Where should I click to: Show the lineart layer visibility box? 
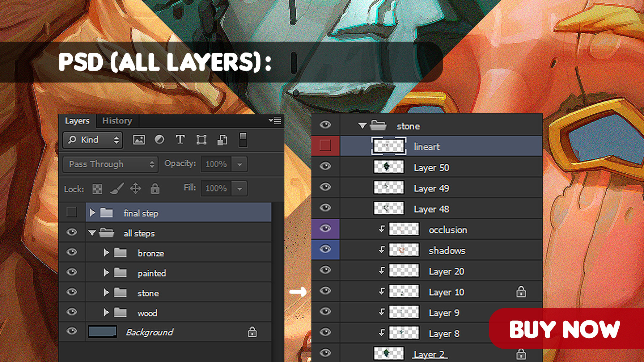325,146
